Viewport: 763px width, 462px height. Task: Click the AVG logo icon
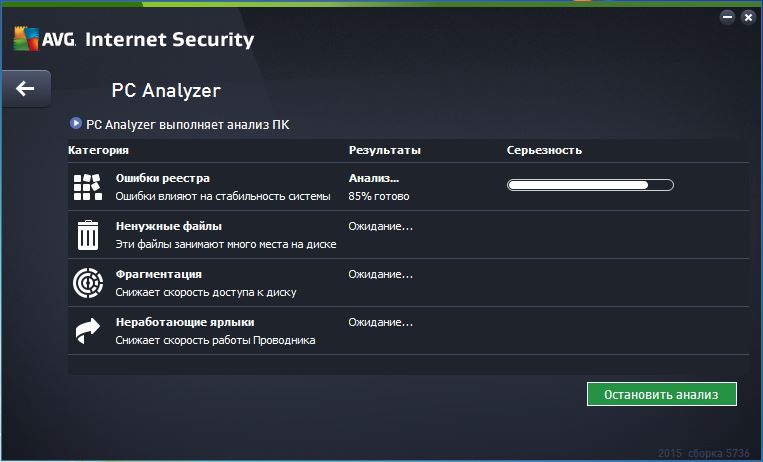pyautogui.click(x=26, y=39)
